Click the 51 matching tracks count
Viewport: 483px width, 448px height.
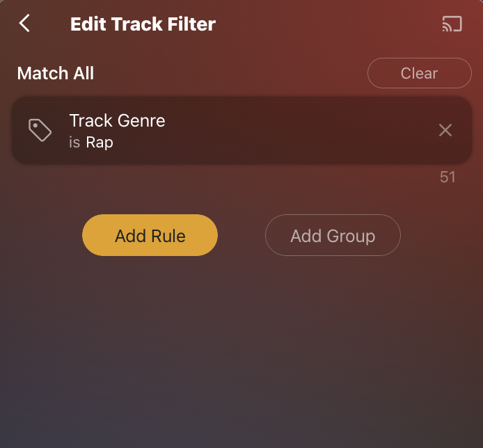click(x=448, y=177)
